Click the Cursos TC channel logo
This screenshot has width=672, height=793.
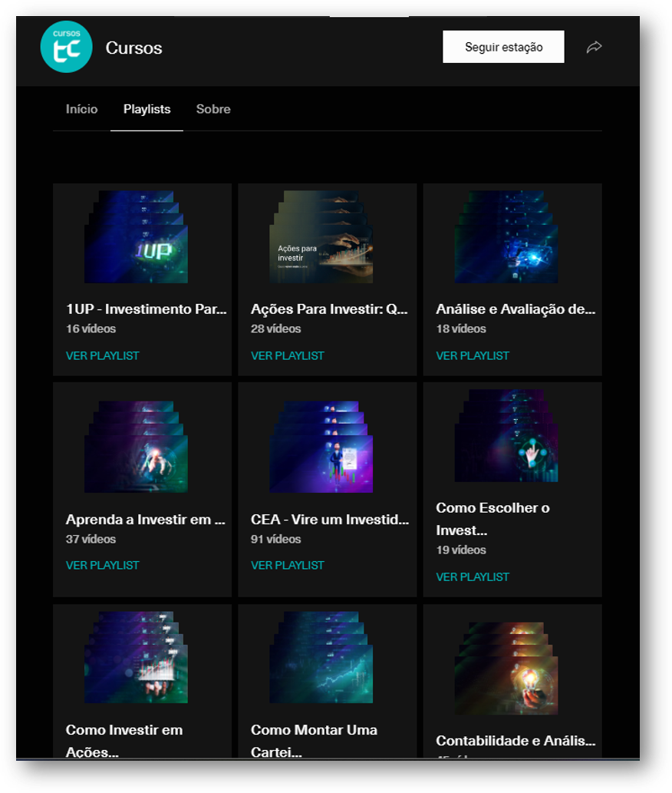[x=66, y=47]
